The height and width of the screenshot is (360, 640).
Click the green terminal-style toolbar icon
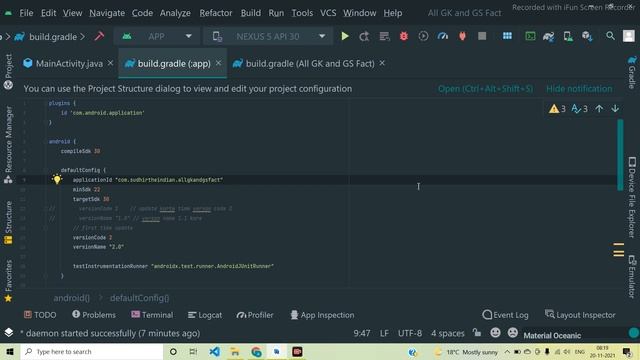(530, 36)
